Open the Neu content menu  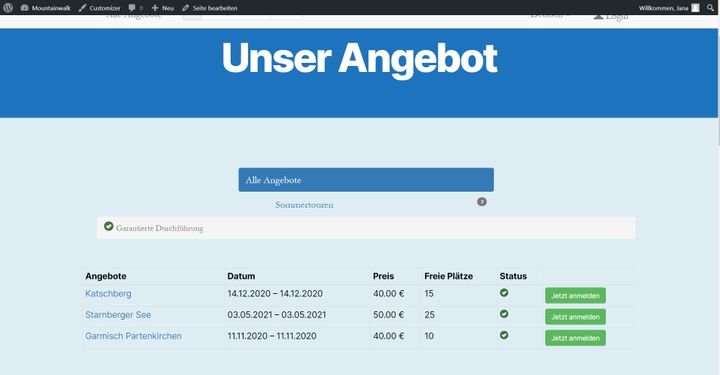pyautogui.click(x=163, y=8)
